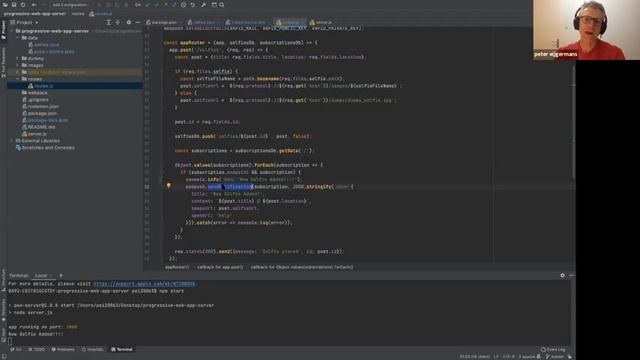The width and height of the screenshot is (640, 360).
Task: Click the Project Structure window icon
Action: pyautogui.click(x=214, y=5)
